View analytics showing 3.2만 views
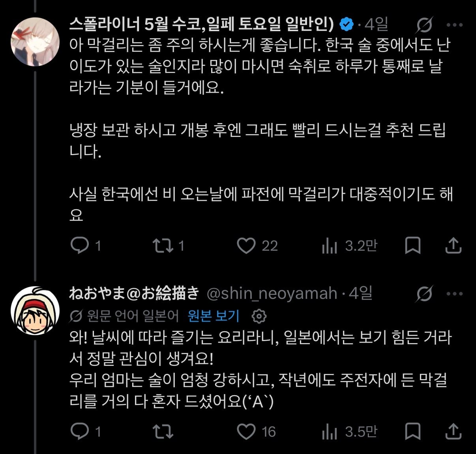 pyautogui.click(x=350, y=246)
